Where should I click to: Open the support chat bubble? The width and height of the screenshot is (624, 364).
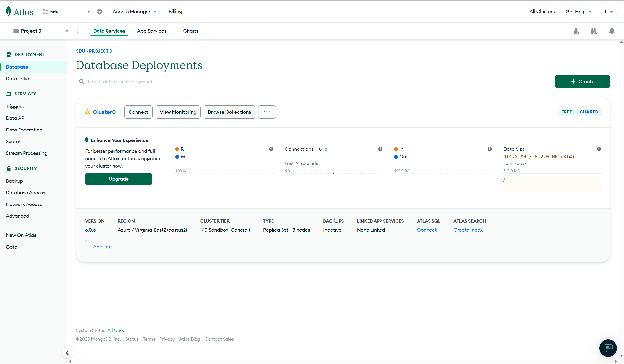pyautogui.click(x=608, y=348)
